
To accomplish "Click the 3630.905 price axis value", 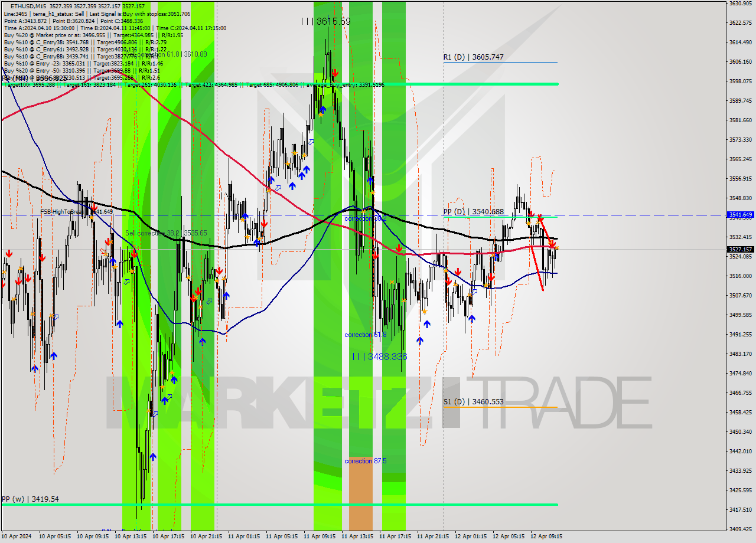I will (741, 3).
